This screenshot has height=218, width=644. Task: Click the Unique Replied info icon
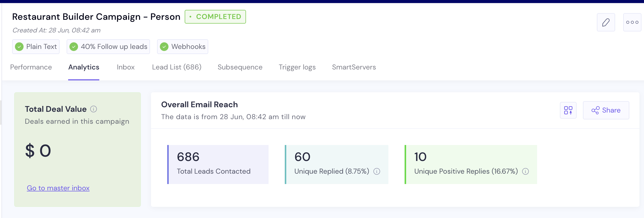(x=377, y=172)
